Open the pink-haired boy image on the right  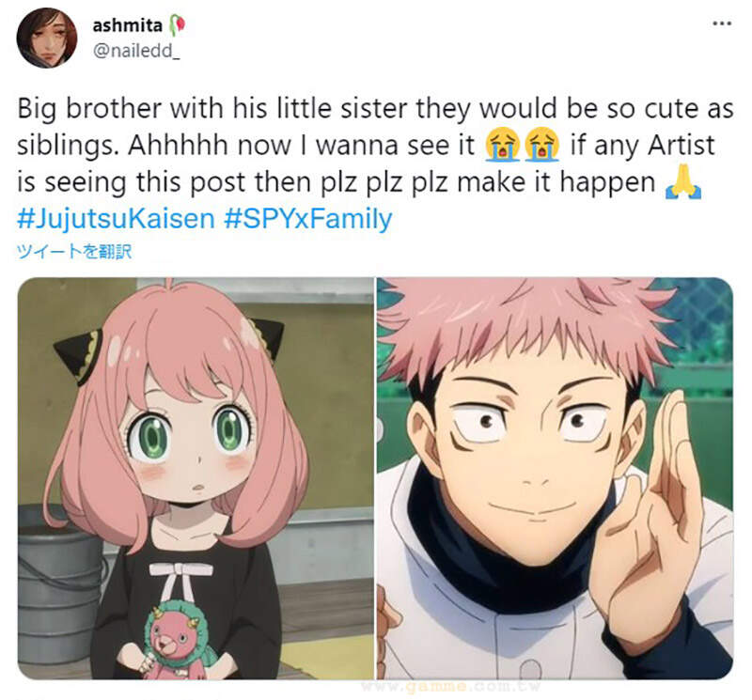[555, 478]
